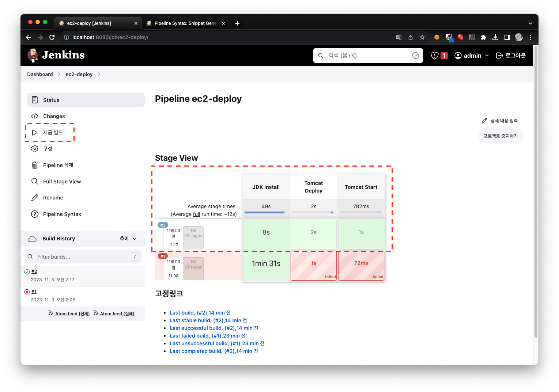Click the failed 72ms Tomcat Start cell
The width and height of the screenshot is (559, 392).
[361, 266]
